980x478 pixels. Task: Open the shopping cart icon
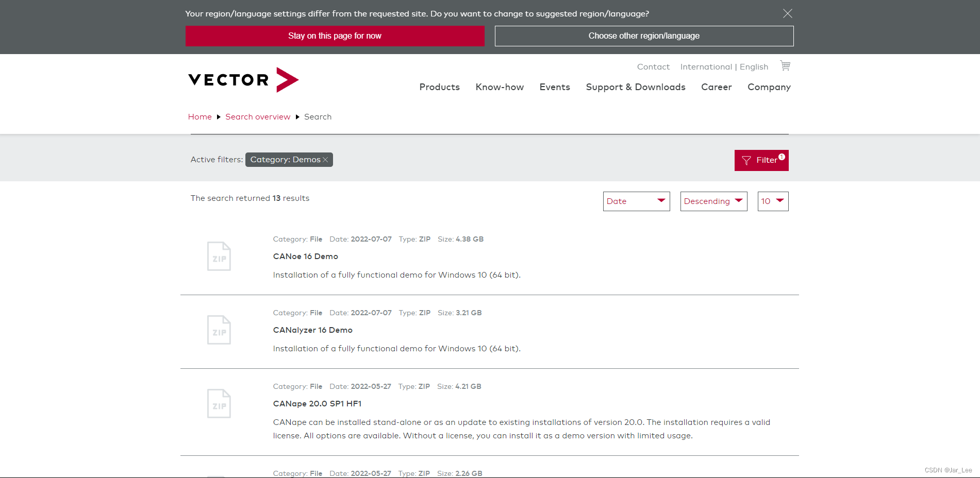[x=785, y=66]
